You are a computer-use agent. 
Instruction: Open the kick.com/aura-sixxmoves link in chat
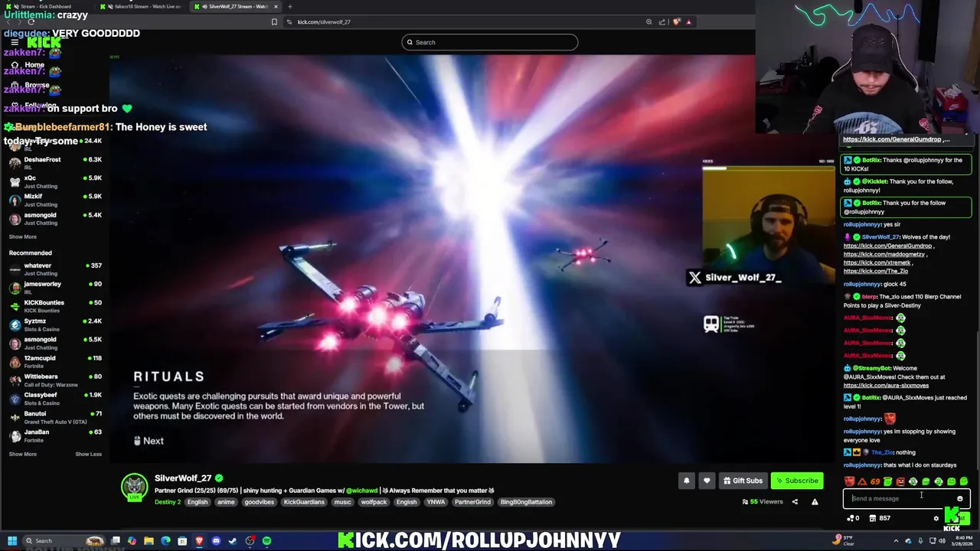886,386
